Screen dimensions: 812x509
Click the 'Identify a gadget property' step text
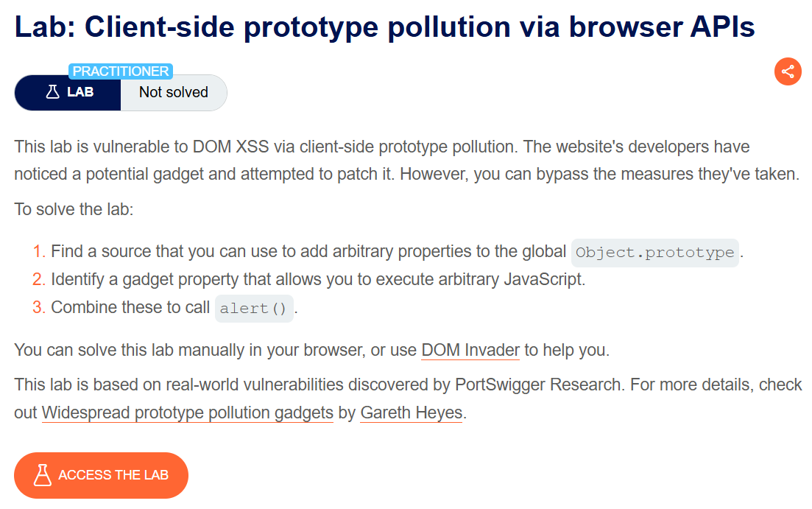(317, 280)
